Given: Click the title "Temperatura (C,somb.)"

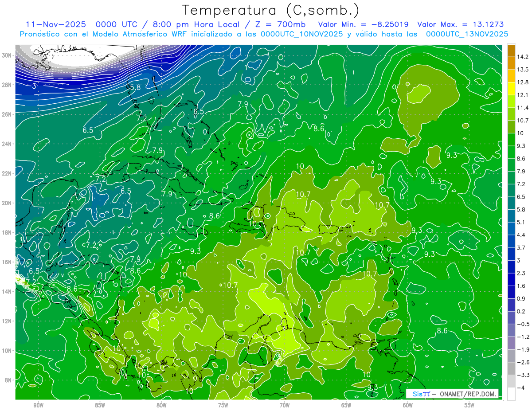Looking at the screenshot, I should (x=271, y=11).
